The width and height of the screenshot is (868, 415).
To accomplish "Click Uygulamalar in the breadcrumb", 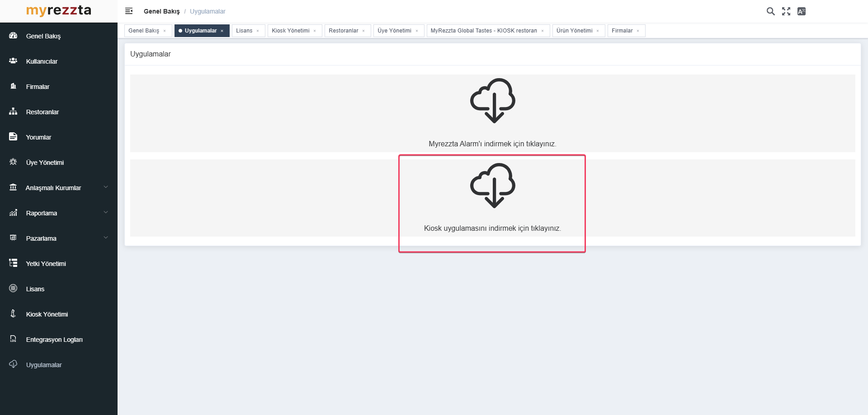I will click(208, 11).
